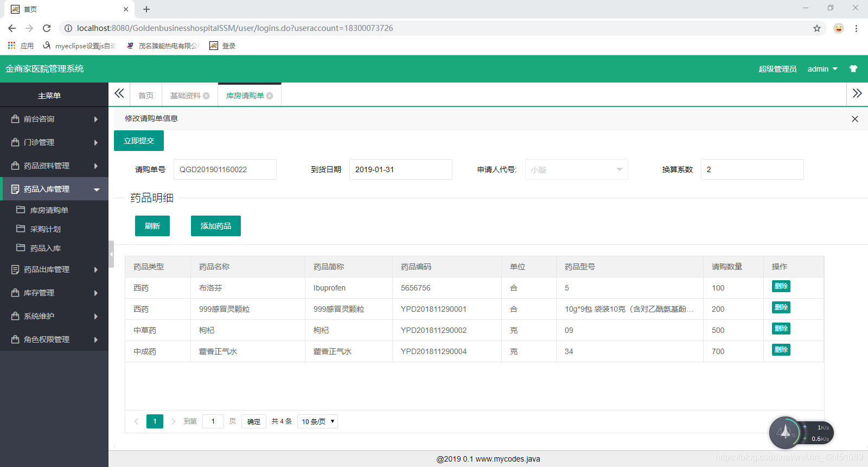Go back in browser history
868x467 pixels.
[x=12, y=28]
